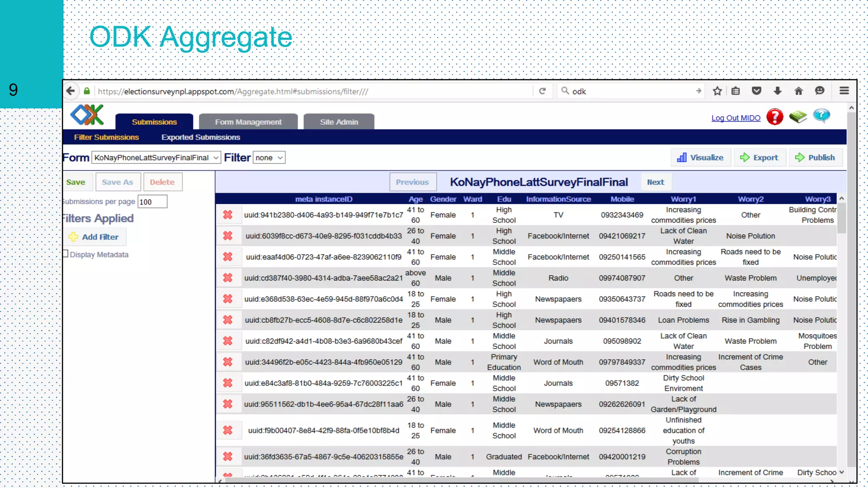The width and height of the screenshot is (868, 488).
Task: Click the red question mark help icon
Action: (x=775, y=117)
